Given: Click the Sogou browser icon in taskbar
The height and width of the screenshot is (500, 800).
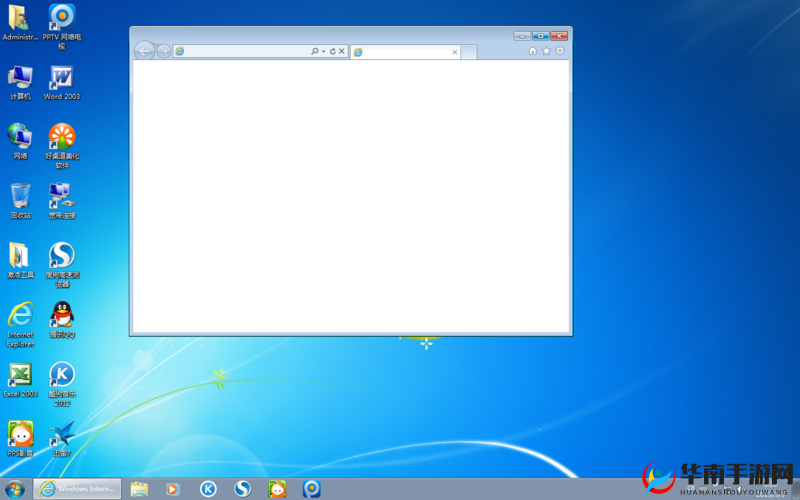Looking at the screenshot, I should click(242, 489).
